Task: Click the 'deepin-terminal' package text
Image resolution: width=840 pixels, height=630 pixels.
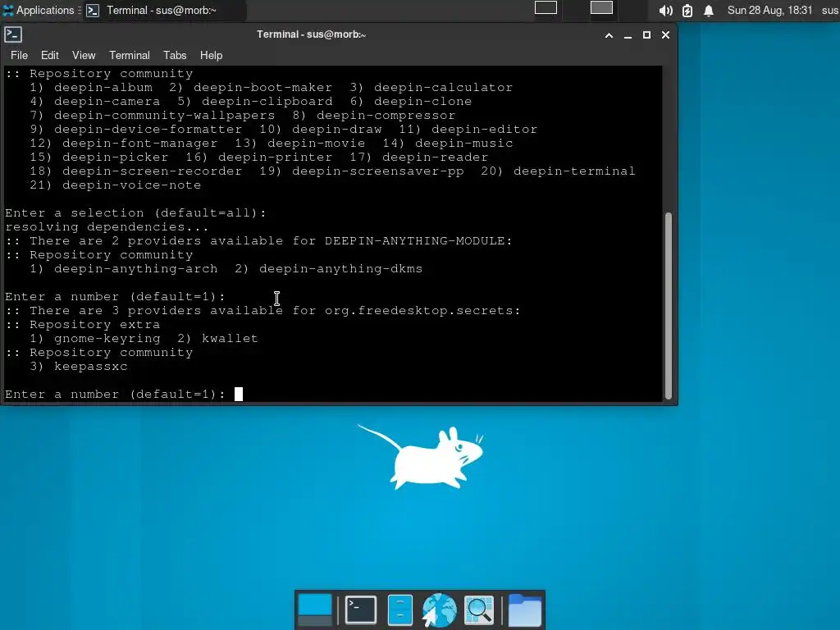Action: pyautogui.click(x=574, y=171)
